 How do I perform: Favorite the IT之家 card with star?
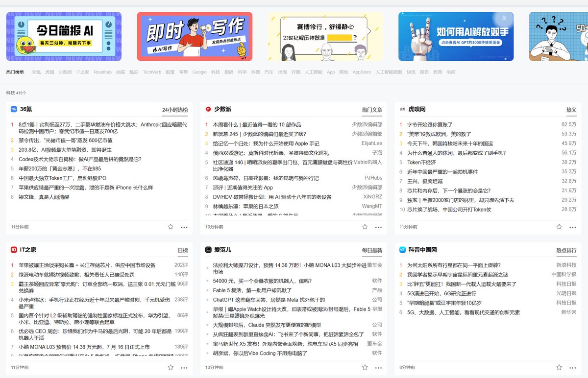[x=171, y=367]
